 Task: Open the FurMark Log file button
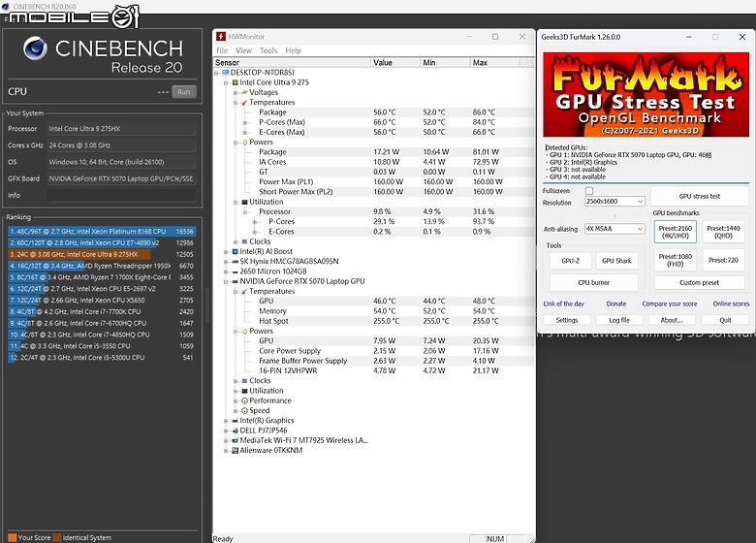pyautogui.click(x=619, y=320)
